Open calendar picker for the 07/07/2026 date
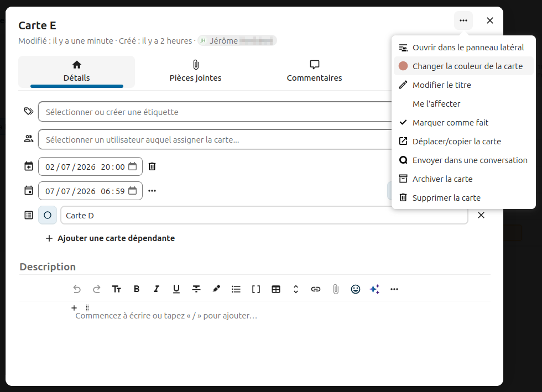The width and height of the screenshot is (542, 392). tap(132, 191)
